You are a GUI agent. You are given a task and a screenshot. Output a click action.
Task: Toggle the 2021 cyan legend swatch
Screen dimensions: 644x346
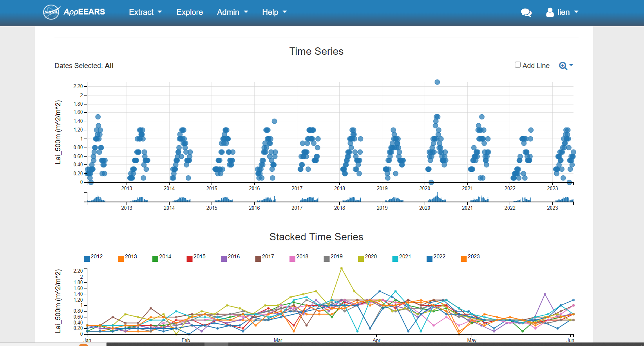coord(395,259)
